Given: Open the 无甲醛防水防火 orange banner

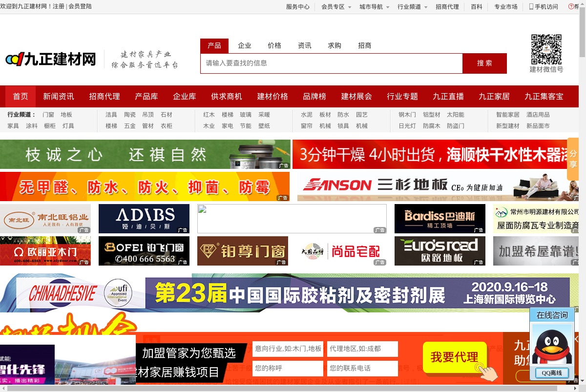Looking at the screenshot, I should (145, 186).
